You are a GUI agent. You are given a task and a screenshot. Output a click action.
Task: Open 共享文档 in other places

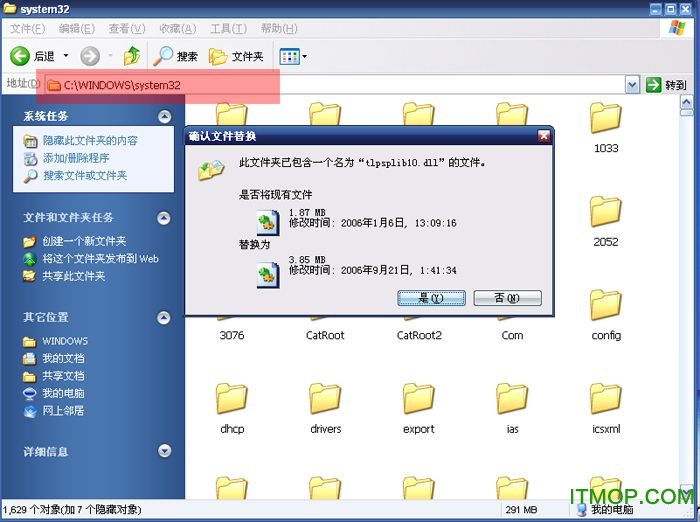pyautogui.click(x=63, y=376)
